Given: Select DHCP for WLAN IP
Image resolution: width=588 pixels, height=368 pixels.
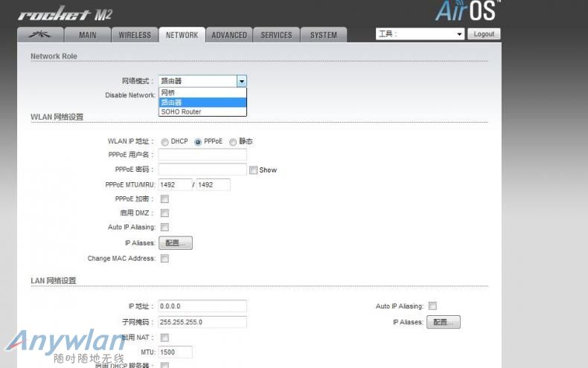Looking at the screenshot, I should (x=164, y=142).
